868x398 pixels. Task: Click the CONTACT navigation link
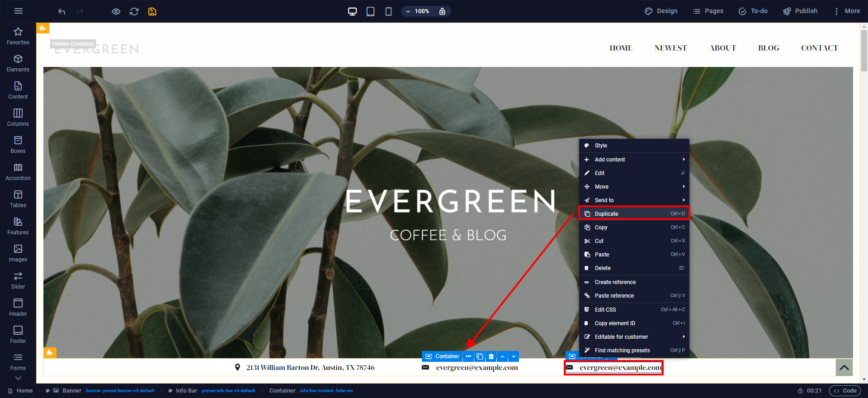819,48
